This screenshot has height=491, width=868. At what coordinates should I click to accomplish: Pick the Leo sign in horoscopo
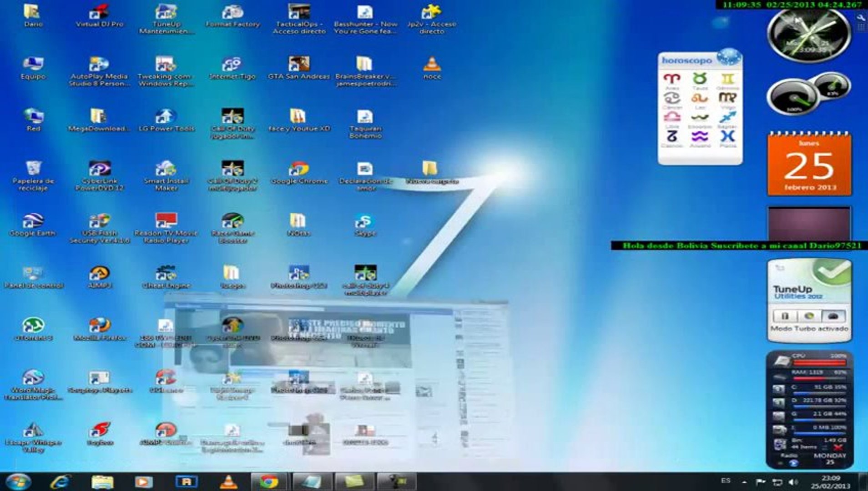(x=700, y=100)
